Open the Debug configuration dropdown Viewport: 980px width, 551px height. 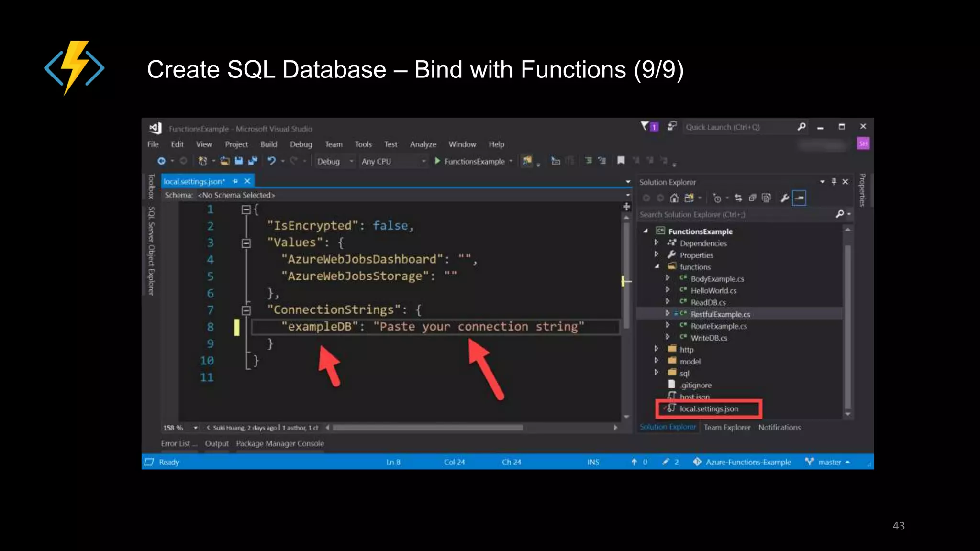click(335, 161)
